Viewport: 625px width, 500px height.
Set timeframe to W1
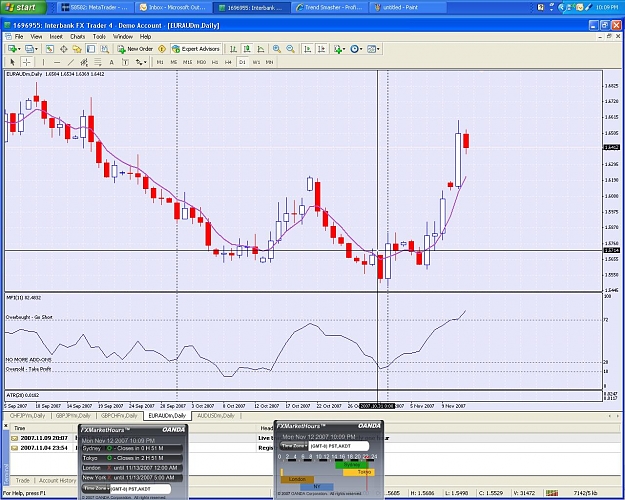pyautogui.click(x=256, y=62)
